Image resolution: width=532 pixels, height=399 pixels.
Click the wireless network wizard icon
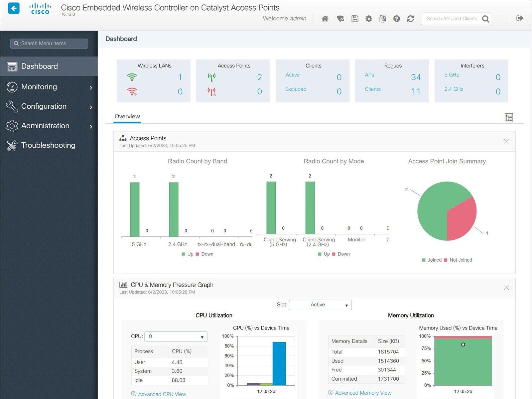point(340,19)
